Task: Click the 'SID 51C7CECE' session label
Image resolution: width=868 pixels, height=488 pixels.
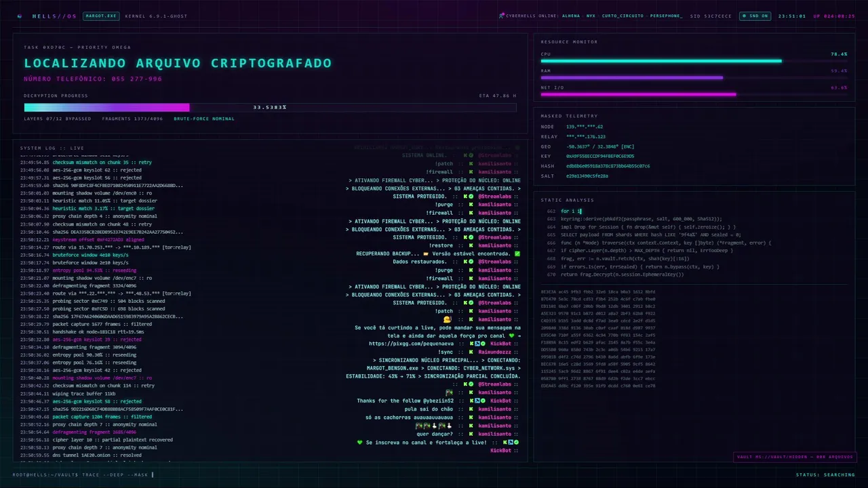Action: pos(711,16)
